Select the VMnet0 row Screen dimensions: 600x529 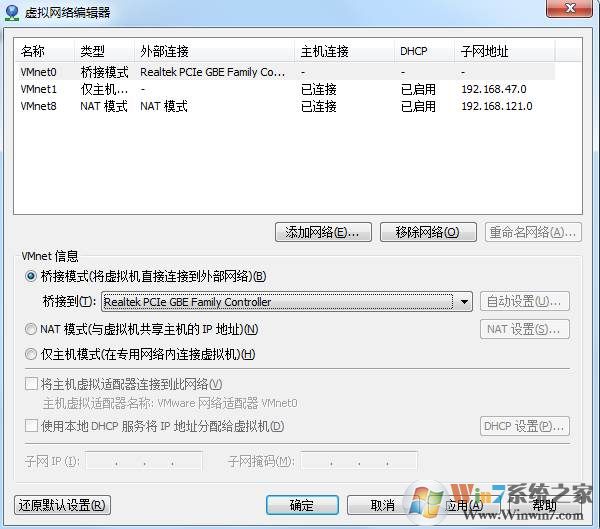tap(285, 72)
